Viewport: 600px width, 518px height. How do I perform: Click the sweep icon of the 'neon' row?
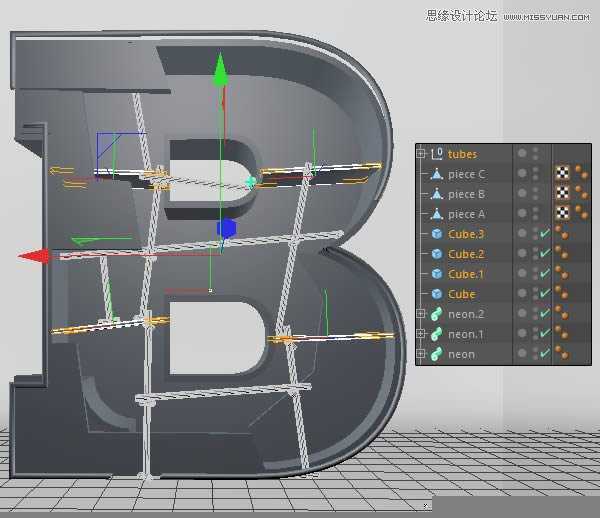tap(437, 354)
